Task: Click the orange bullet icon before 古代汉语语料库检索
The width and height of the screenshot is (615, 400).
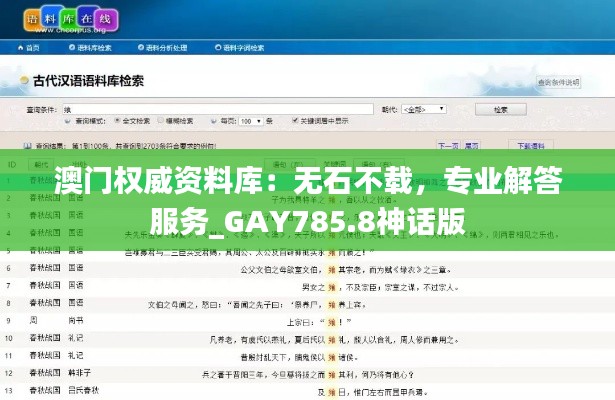Action: click(x=25, y=81)
